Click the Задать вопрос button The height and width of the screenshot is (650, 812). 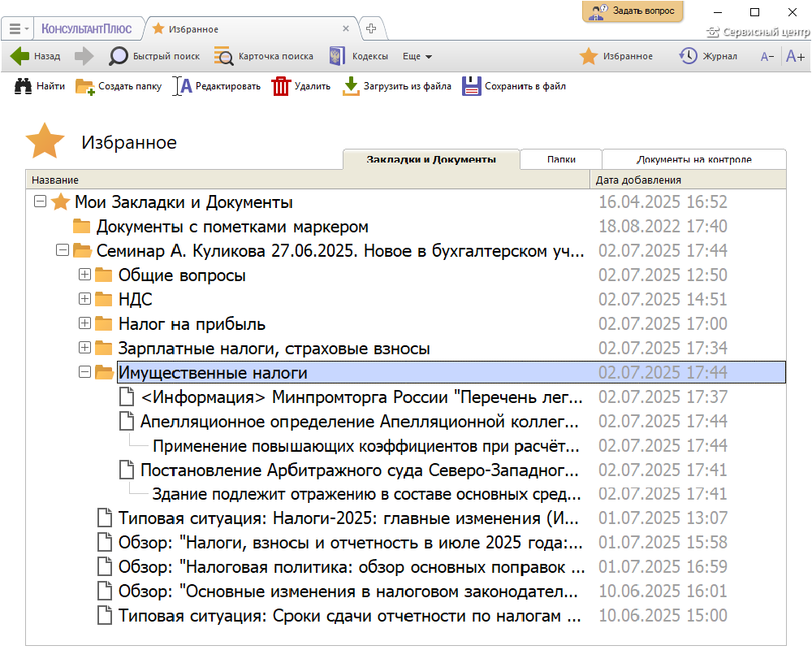(x=633, y=11)
